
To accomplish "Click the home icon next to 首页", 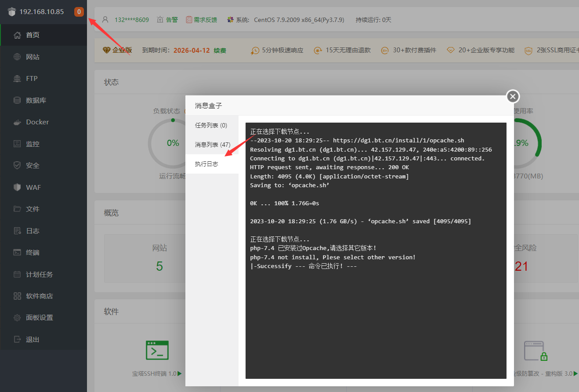I will (x=17, y=35).
